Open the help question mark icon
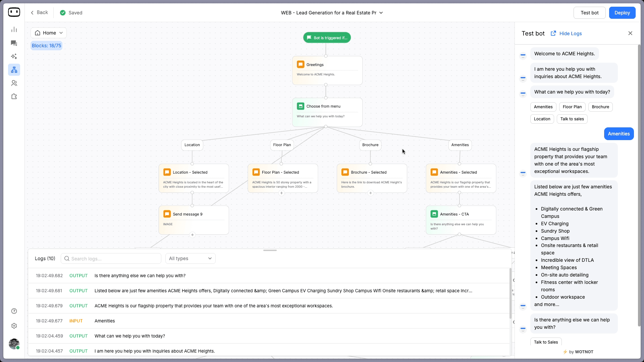Image resolution: width=644 pixels, height=362 pixels. click(x=14, y=311)
